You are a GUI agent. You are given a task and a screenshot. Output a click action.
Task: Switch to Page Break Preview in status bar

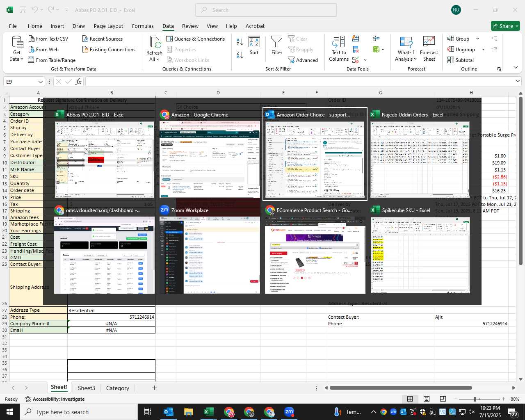tap(443, 399)
